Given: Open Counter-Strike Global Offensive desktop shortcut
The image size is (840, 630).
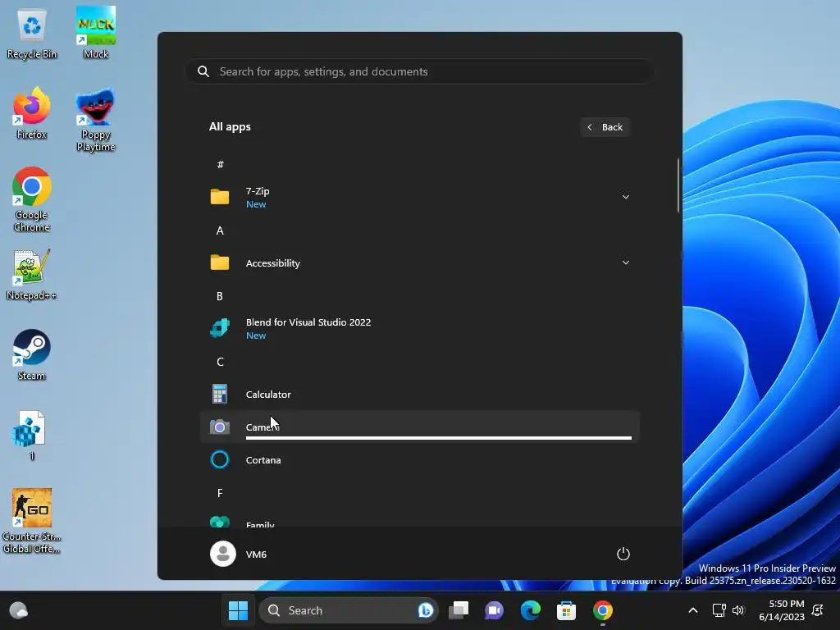Looking at the screenshot, I should [32, 521].
